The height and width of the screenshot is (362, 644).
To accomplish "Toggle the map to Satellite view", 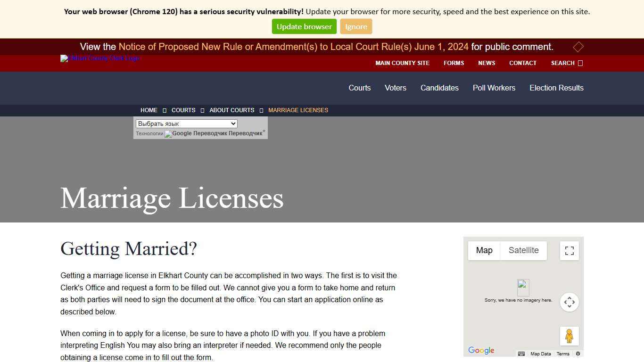I will [523, 250].
